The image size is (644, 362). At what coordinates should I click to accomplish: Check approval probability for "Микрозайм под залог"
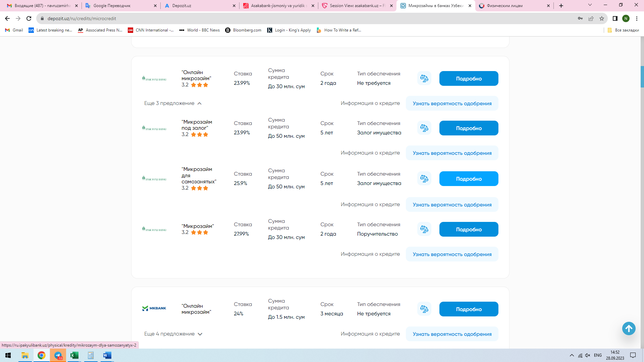click(x=452, y=153)
